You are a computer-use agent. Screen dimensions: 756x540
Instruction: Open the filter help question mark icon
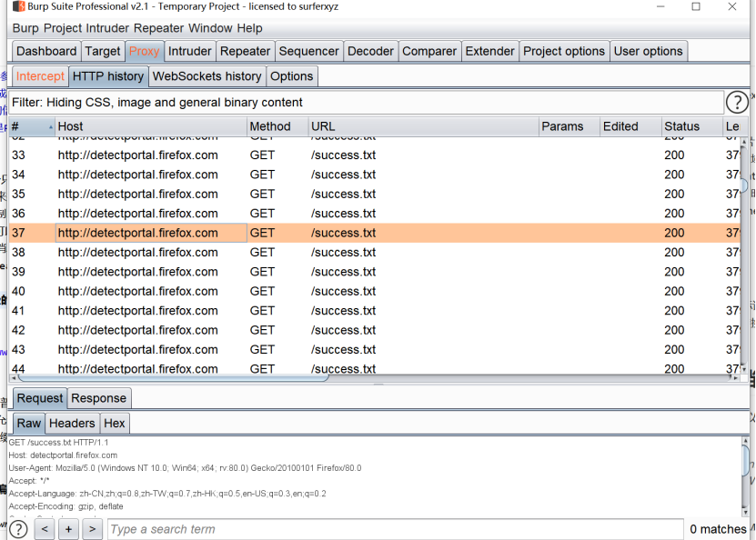[737, 103]
